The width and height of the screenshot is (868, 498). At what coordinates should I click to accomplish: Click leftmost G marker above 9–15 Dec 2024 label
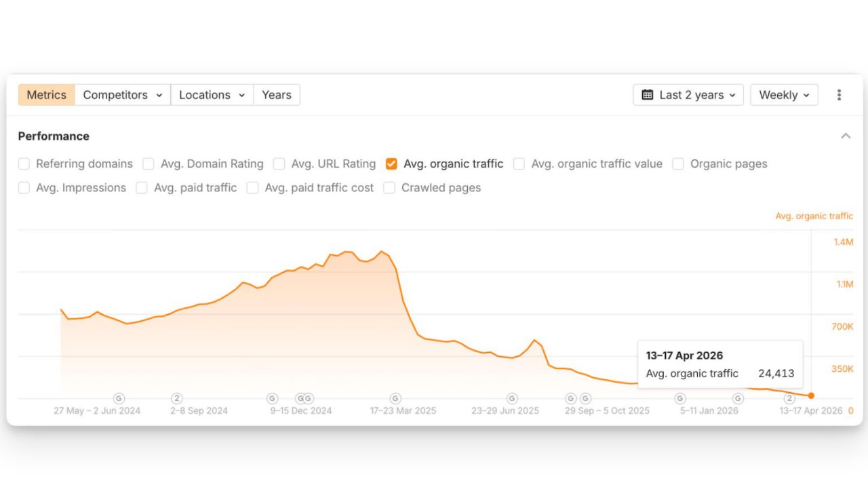point(272,398)
